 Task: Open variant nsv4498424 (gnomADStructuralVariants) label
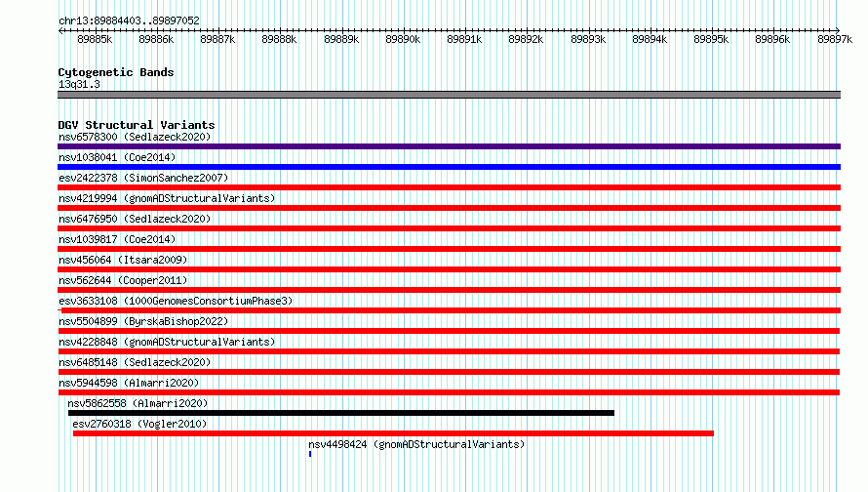tap(416, 444)
